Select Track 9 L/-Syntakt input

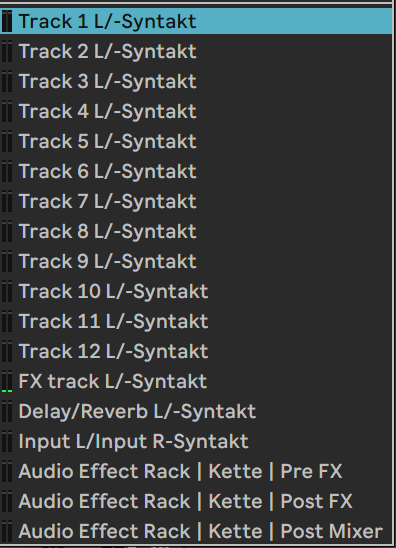[x=196, y=261]
